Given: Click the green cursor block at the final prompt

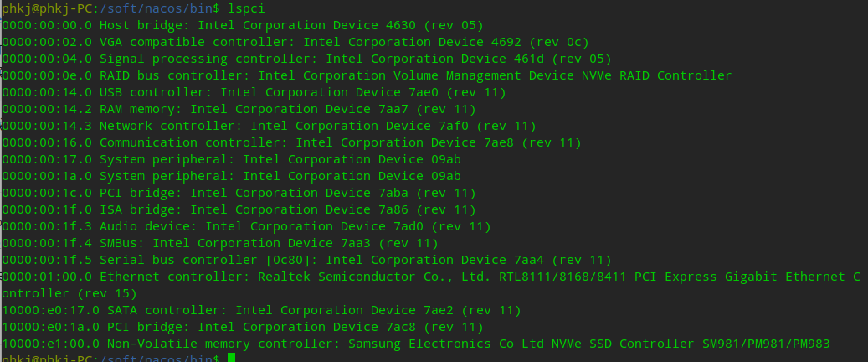Looking at the screenshot, I should (232, 359).
